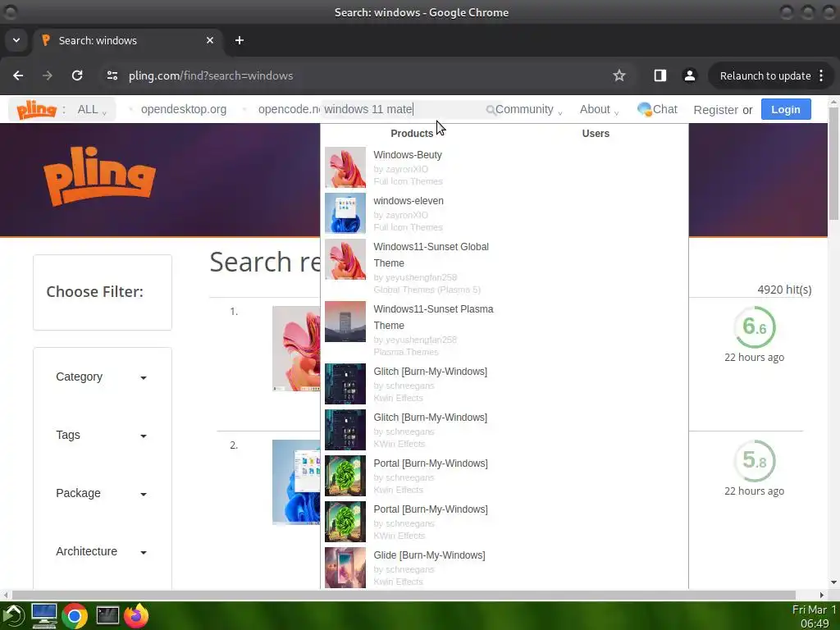This screenshot has width=840, height=630.
Task: Click the desktop monitor taskbar icon
Action: click(x=44, y=615)
